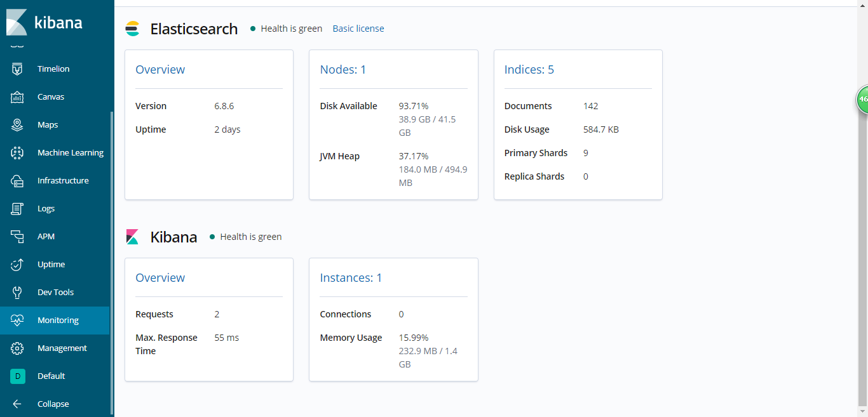Click the heap size '184.0 MB / 494.9 MB'
The height and width of the screenshot is (417, 868).
pos(433,176)
